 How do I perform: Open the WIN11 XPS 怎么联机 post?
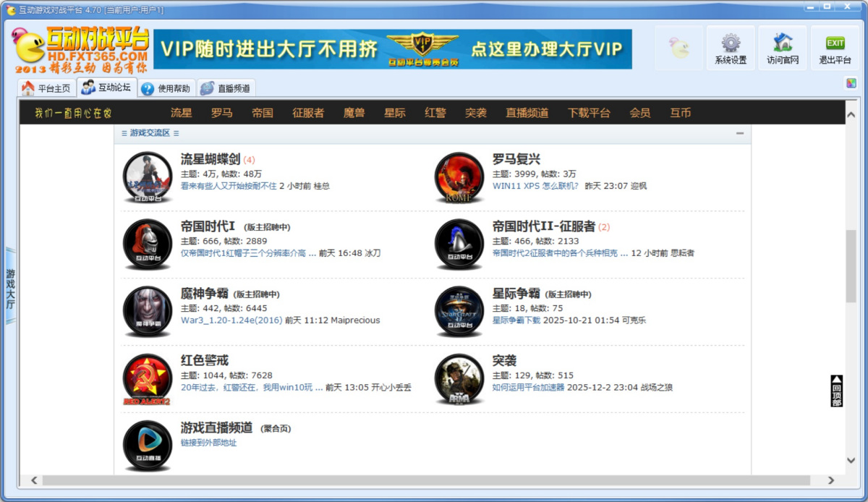pyautogui.click(x=535, y=186)
